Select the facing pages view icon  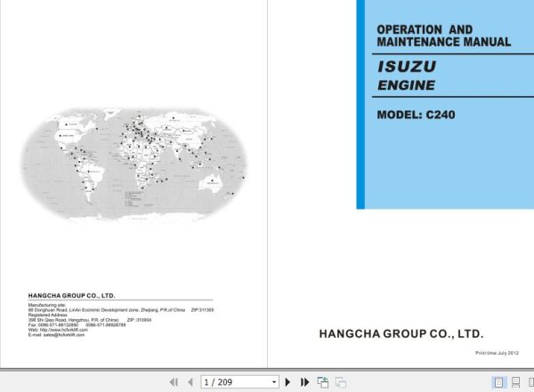(x=530, y=382)
